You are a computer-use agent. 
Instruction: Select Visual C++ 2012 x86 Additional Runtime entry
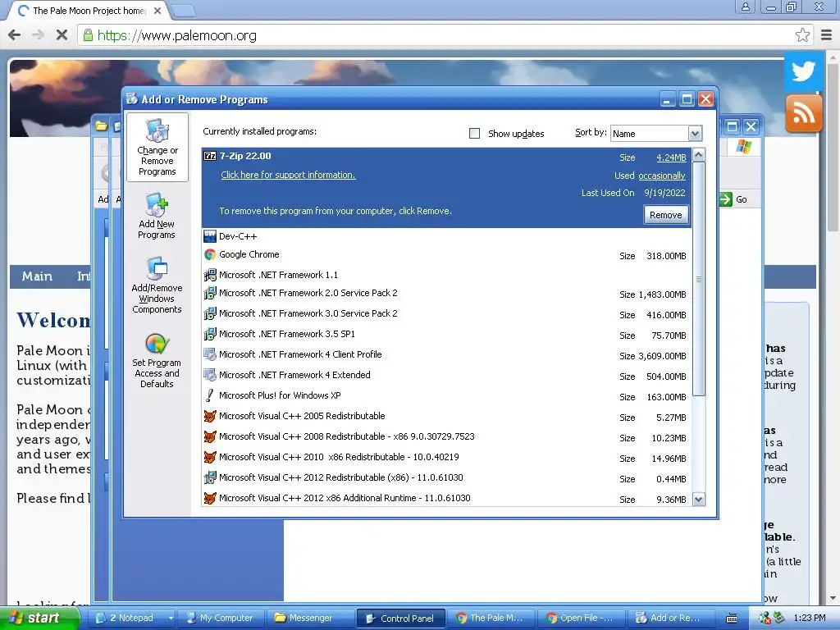click(x=345, y=498)
